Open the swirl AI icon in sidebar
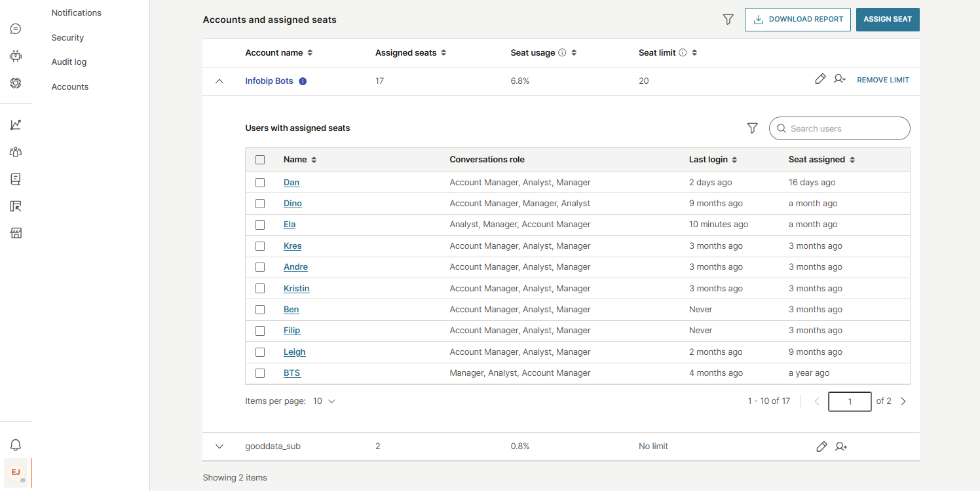This screenshot has height=491, width=980. pos(16,83)
